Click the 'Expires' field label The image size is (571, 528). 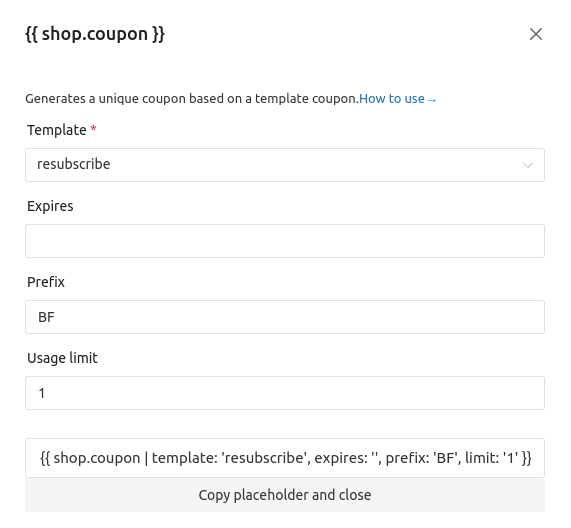(x=50, y=206)
